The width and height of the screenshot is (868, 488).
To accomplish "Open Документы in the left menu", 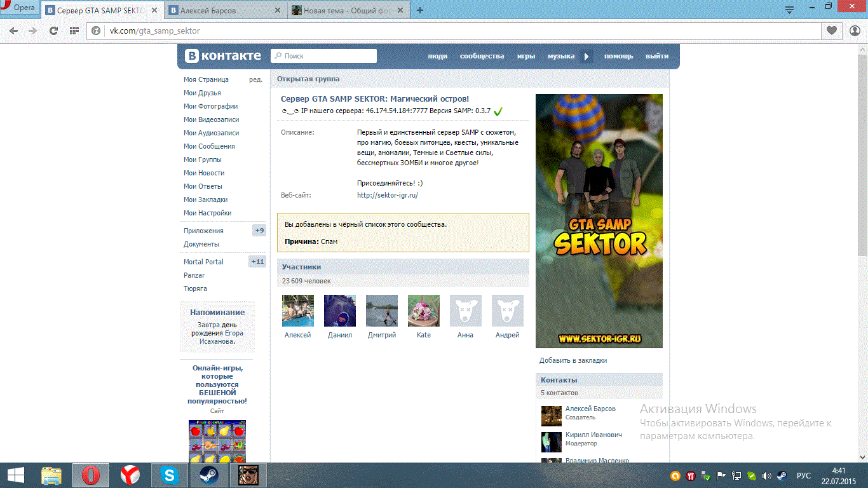I will click(201, 244).
